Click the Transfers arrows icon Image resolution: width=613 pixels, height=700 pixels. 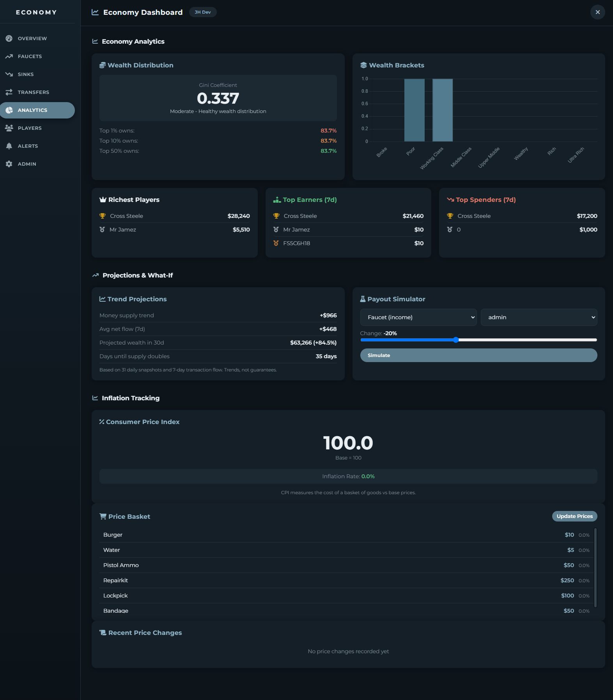tap(9, 92)
